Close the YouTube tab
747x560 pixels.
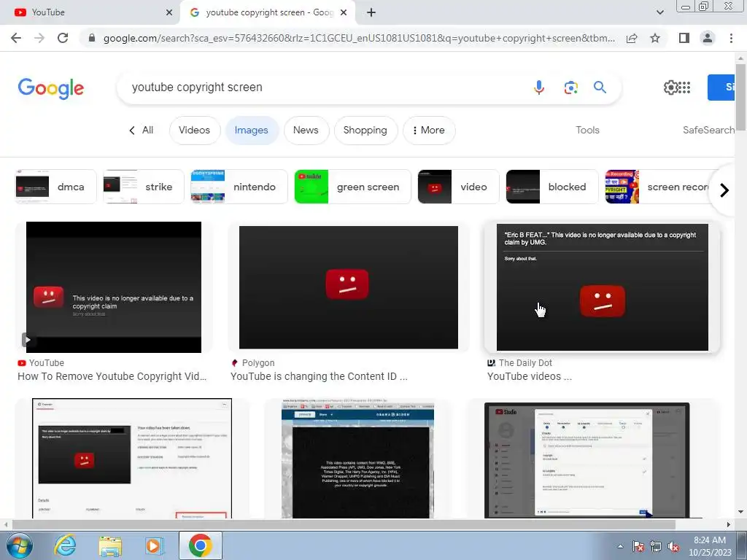pos(169,12)
